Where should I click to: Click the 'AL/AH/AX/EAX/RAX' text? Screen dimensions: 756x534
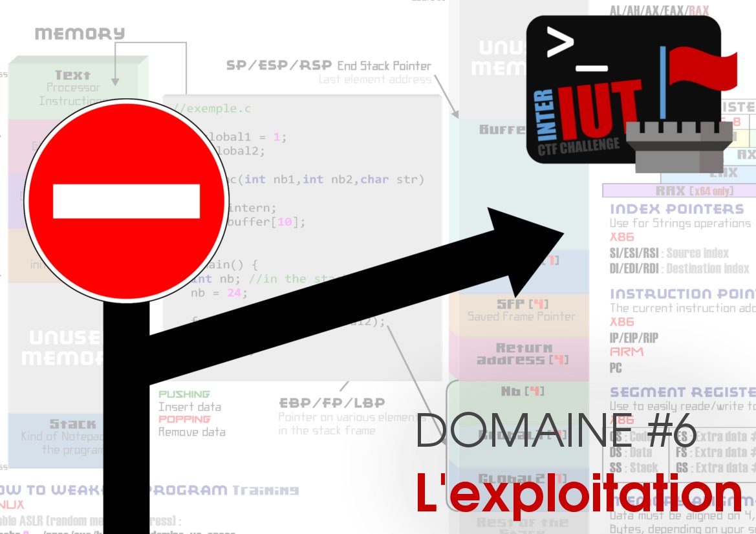659,10
